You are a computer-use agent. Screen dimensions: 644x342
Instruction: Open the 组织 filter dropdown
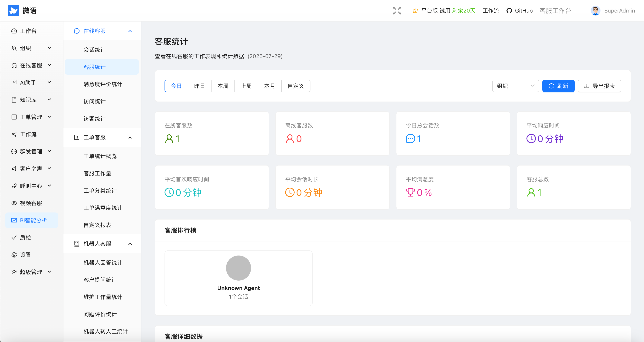point(515,86)
